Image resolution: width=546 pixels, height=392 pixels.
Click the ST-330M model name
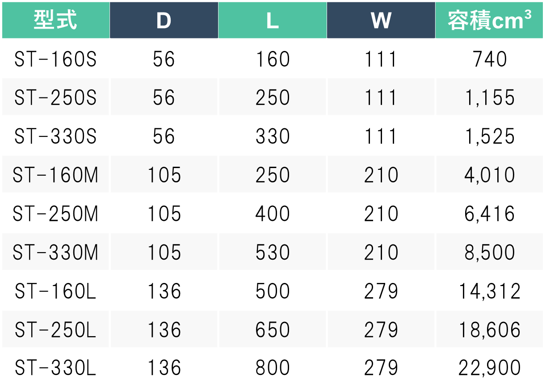coord(55,253)
